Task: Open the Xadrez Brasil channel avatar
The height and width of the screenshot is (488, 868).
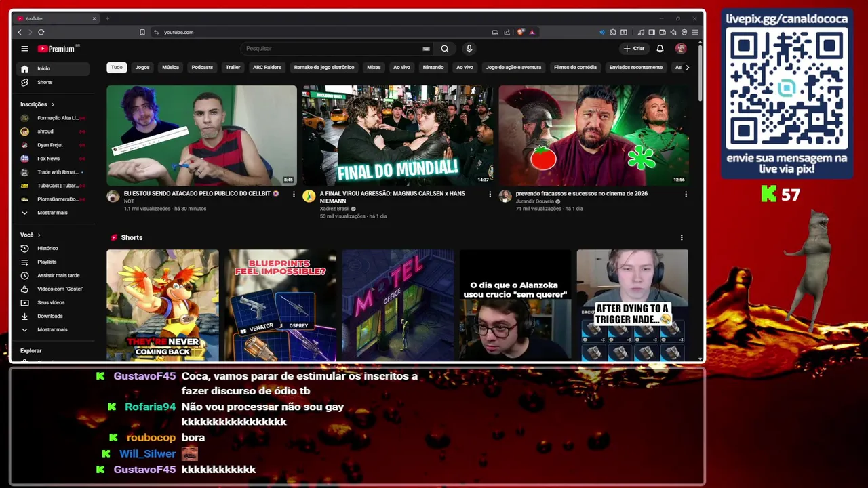Action: pyautogui.click(x=309, y=197)
